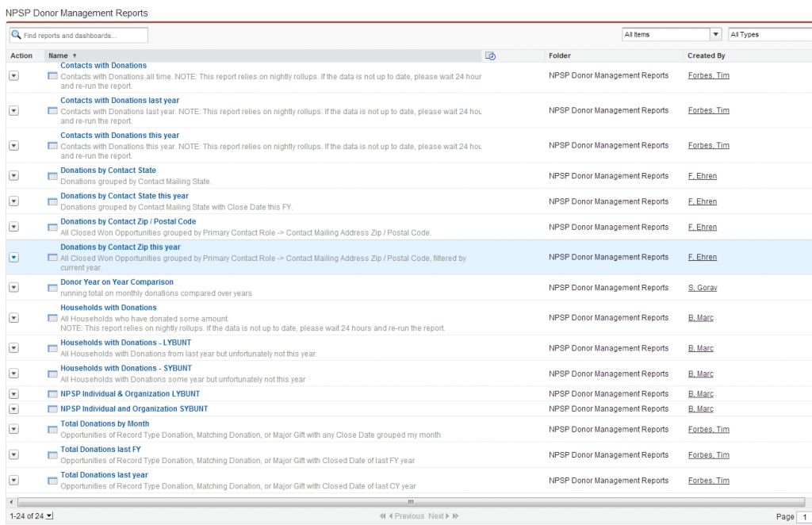This screenshot has width=812, height=525.
Task: Open action menu for Households with Donations - LYBUNT
Action: click(x=14, y=348)
